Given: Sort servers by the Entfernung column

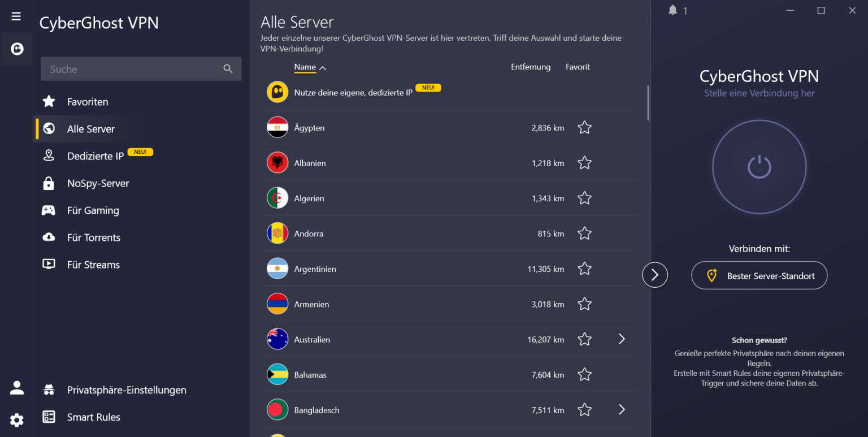Looking at the screenshot, I should pyautogui.click(x=530, y=67).
